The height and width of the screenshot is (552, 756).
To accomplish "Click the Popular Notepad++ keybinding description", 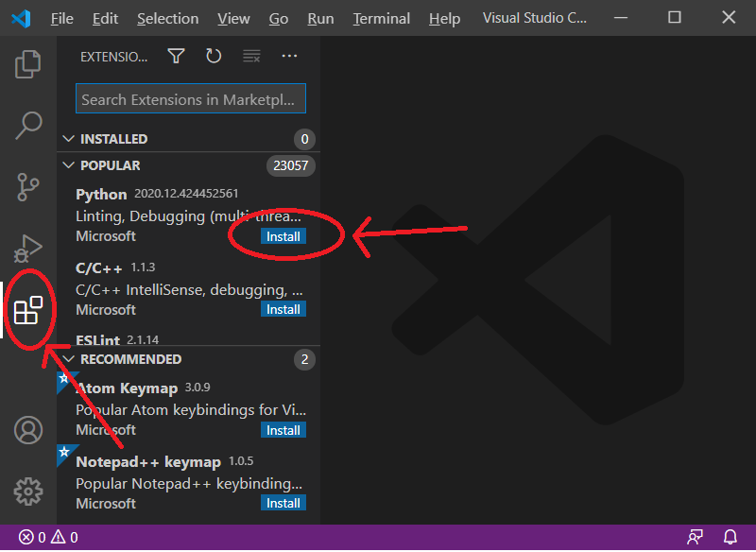I will (189, 484).
